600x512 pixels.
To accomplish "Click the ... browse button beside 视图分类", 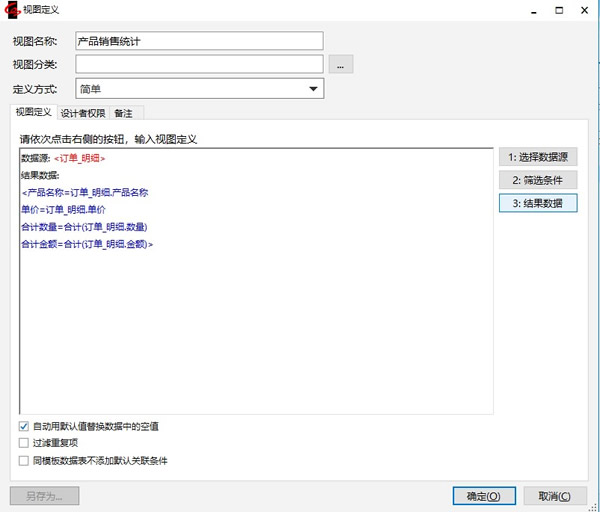I will click(341, 65).
